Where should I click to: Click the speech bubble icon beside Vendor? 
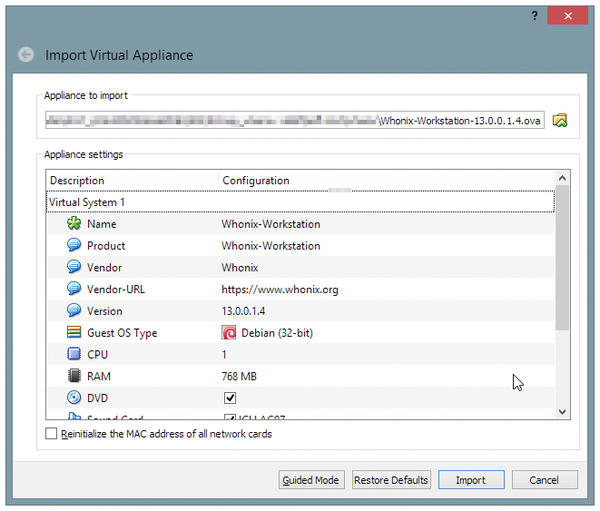click(74, 267)
